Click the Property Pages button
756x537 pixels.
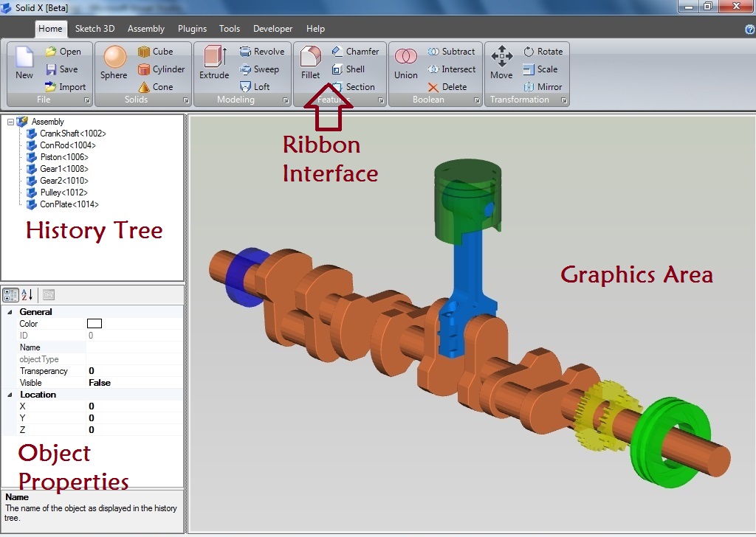[49, 295]
